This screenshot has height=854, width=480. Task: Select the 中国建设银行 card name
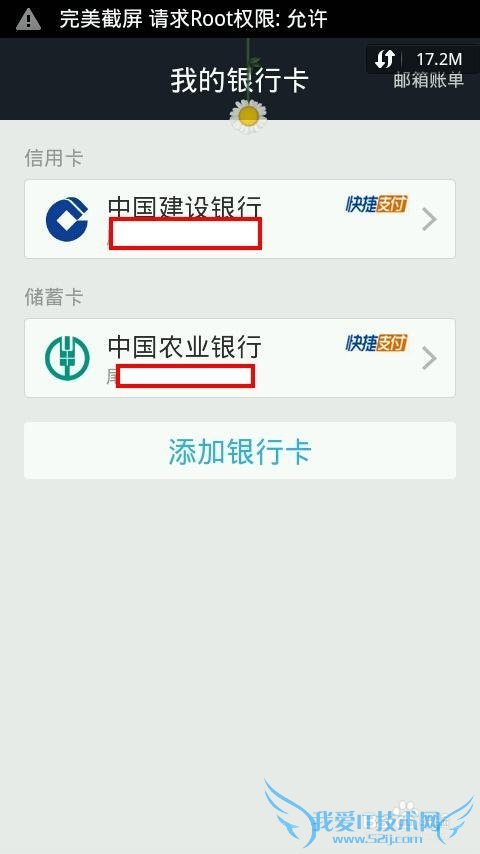pos(185,207)
